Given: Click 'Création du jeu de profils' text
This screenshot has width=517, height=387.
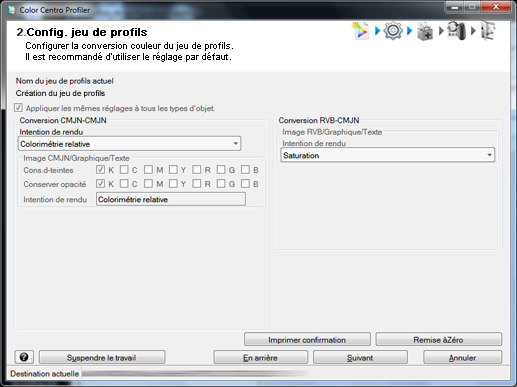Looking at the screenshot, I should pyautogui.click(x=60, y=93).
